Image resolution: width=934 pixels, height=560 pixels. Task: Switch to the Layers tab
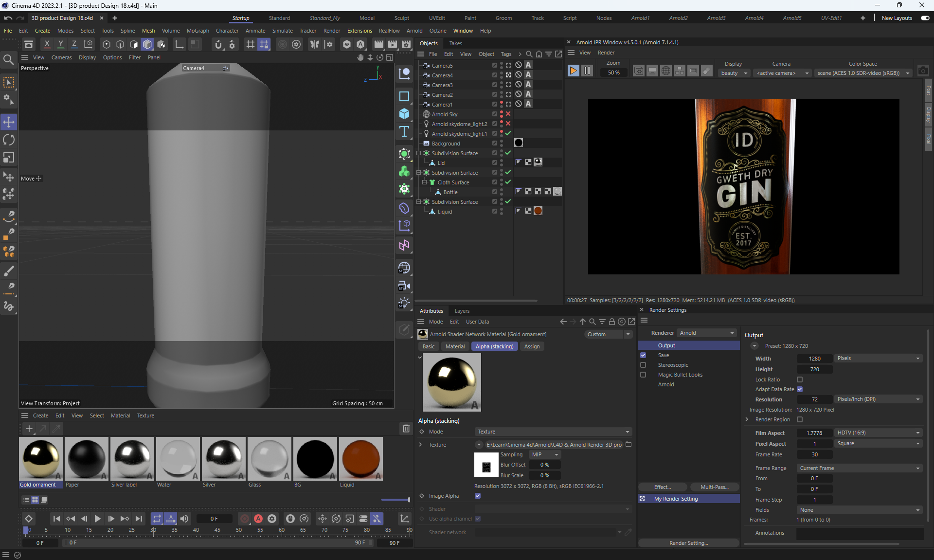click(462, 311)
